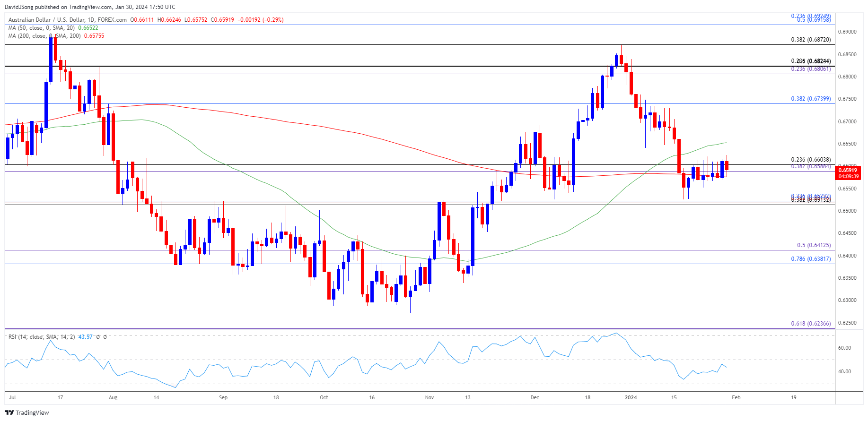Click the Nov label on time axis
Screen dimensions: 868x421
click(x=430, y=398)
